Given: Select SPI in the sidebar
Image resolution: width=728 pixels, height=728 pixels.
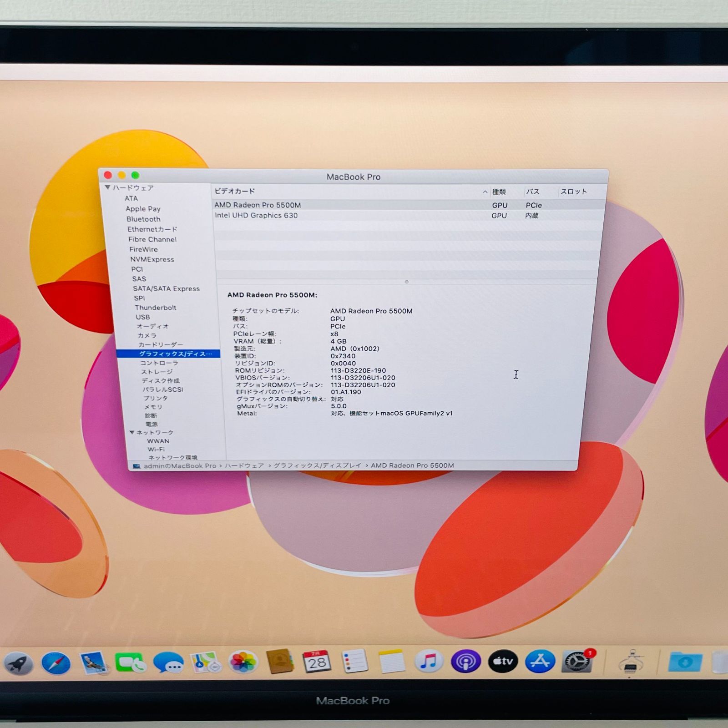Looking at the screenshot, I should coord(139,298).
